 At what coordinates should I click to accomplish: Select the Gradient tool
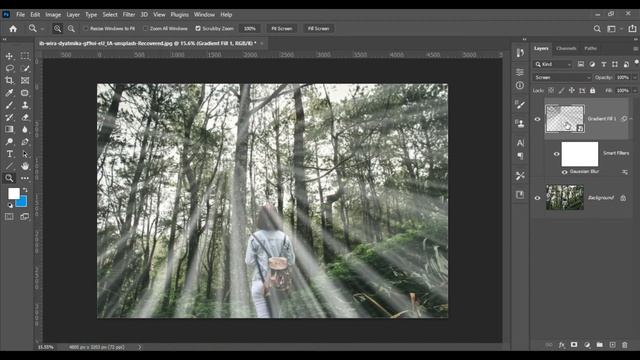(x=9, y=129)
